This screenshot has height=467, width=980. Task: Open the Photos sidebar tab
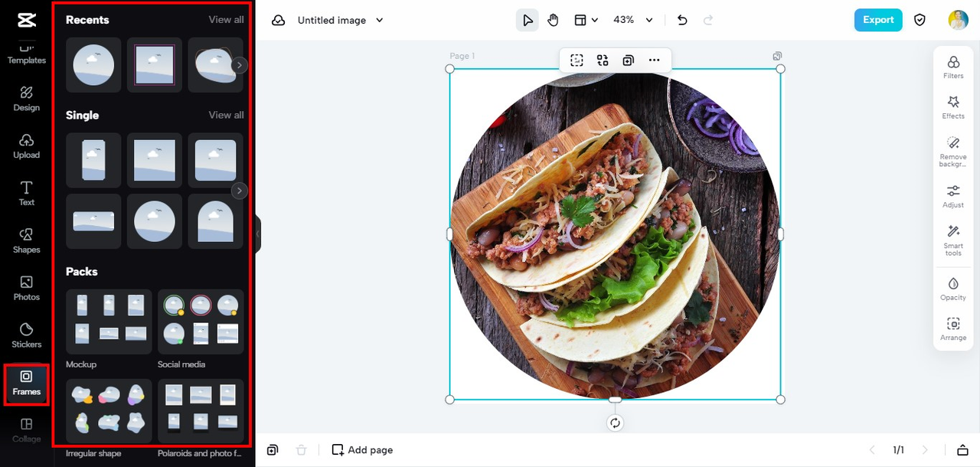point(26,289)
